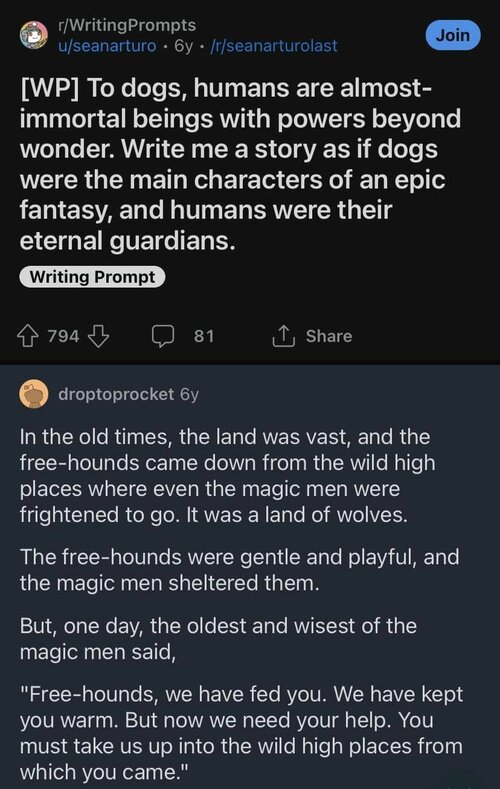Tap the comment's 6y timestamp
500x789 pixels.
point(190,394)
